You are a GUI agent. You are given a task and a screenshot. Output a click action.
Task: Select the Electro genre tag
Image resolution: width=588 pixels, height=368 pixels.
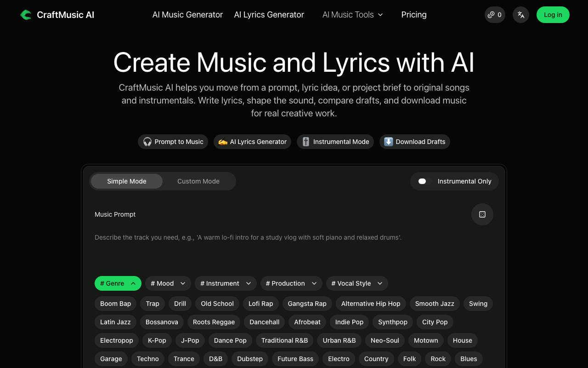(339, 359)
